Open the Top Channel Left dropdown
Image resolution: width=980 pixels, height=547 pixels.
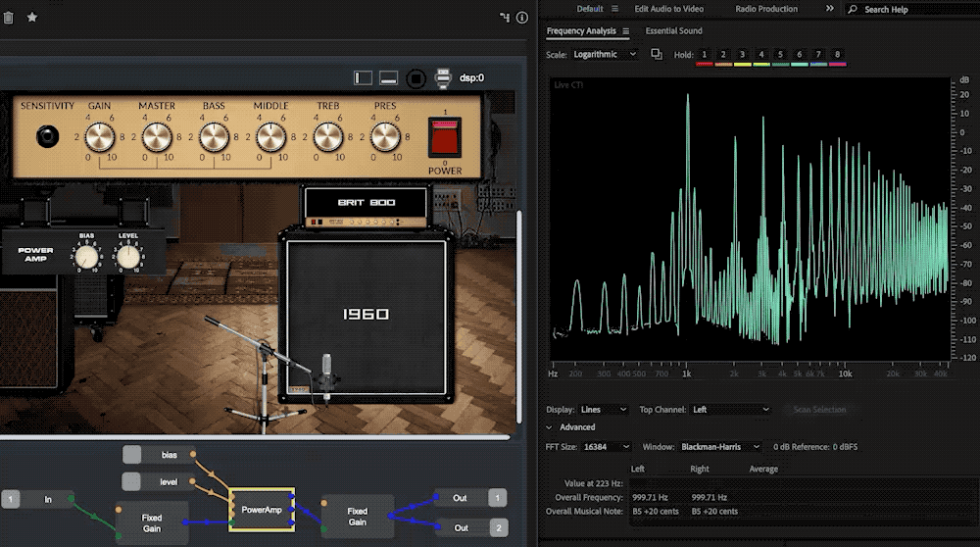coord(731,410)
